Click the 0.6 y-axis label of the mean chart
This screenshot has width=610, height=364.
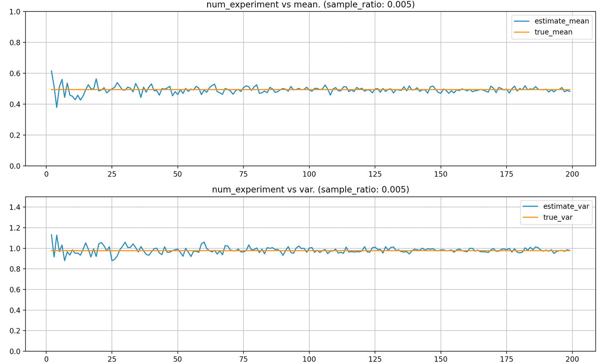15,74
